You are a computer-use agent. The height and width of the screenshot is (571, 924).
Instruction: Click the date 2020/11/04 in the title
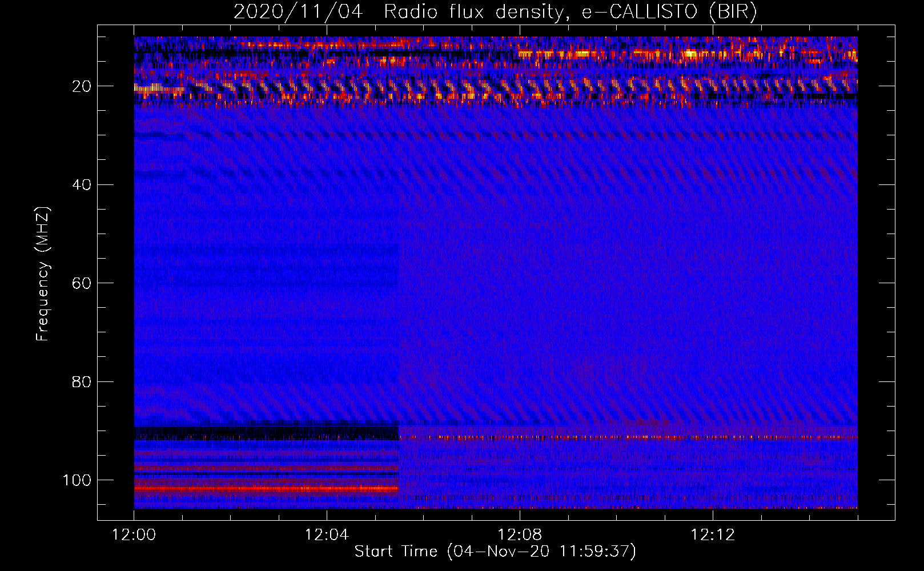298,12
